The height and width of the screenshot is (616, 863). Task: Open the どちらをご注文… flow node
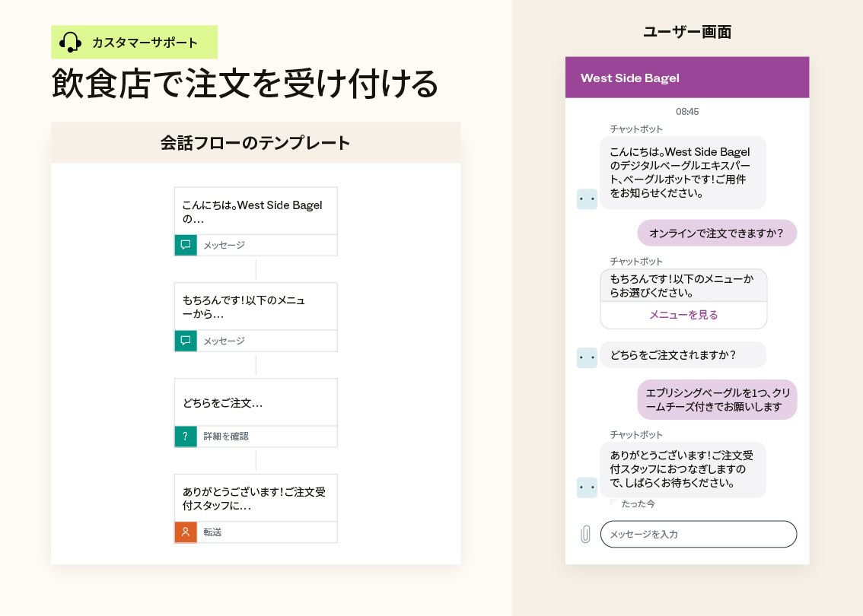click(256, 402)
